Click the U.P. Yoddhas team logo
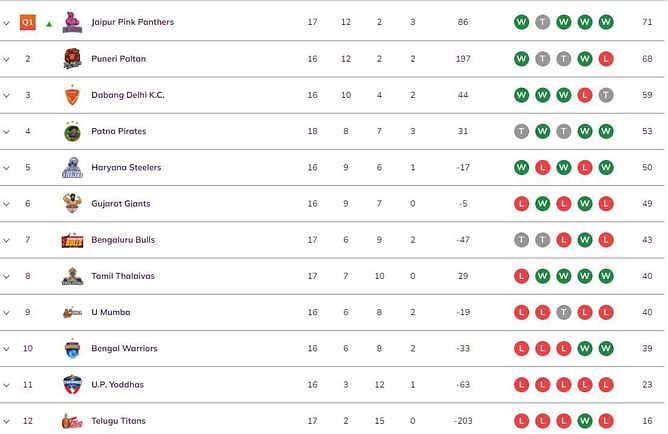 72,385
